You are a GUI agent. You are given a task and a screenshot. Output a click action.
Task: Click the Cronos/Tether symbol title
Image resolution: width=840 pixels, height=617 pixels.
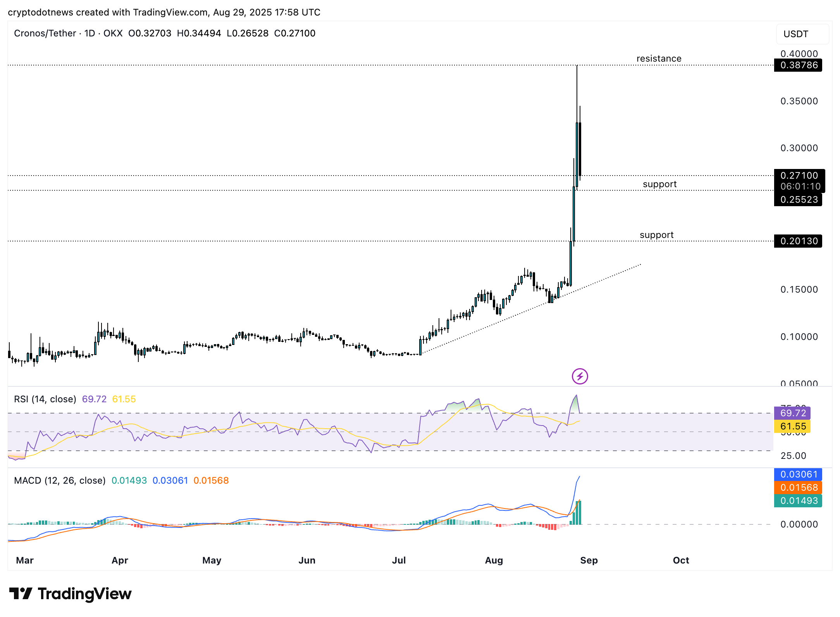[45, 33]
